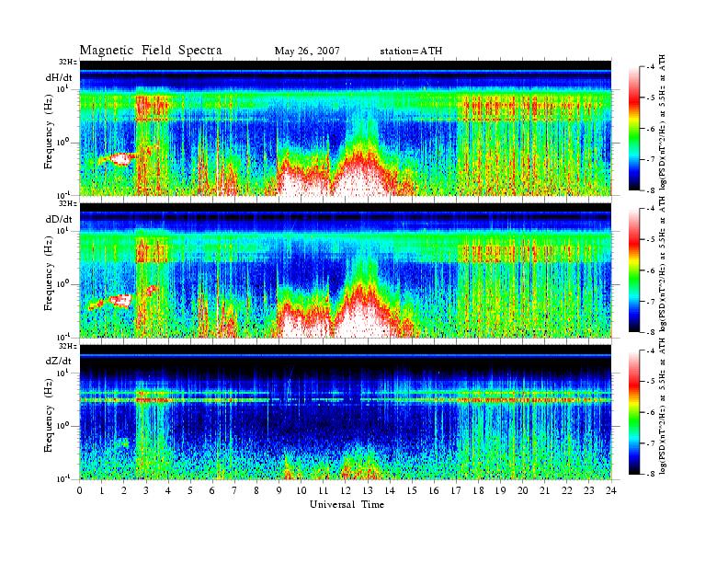The height and width of the screenshot is (563, 728).
Task: Click hour 3 on the time axis
Action: point(146,491)
